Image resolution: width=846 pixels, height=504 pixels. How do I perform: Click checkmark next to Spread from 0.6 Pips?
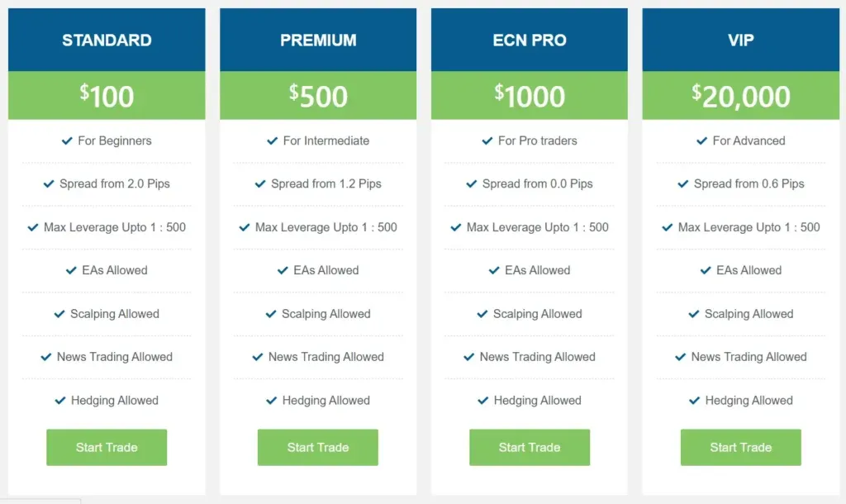[684, 183]
